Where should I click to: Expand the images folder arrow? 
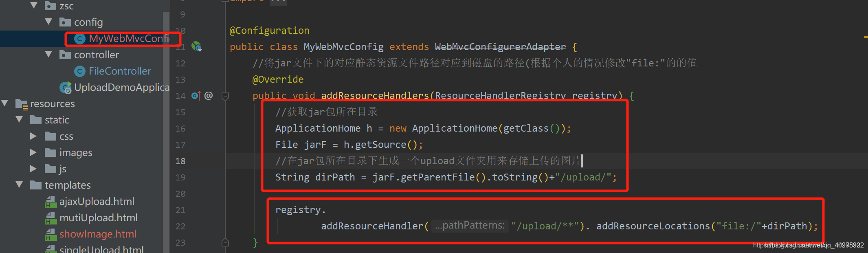pos(34,152)
